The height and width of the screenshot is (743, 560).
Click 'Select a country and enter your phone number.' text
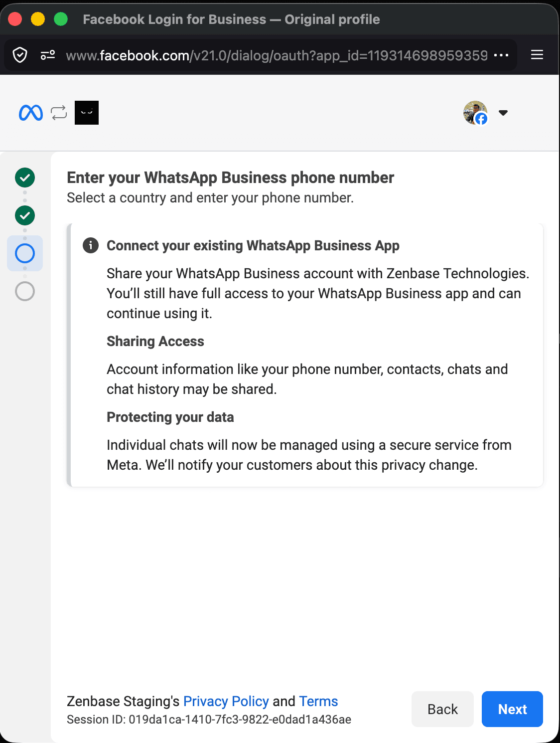tap(210, 198)
